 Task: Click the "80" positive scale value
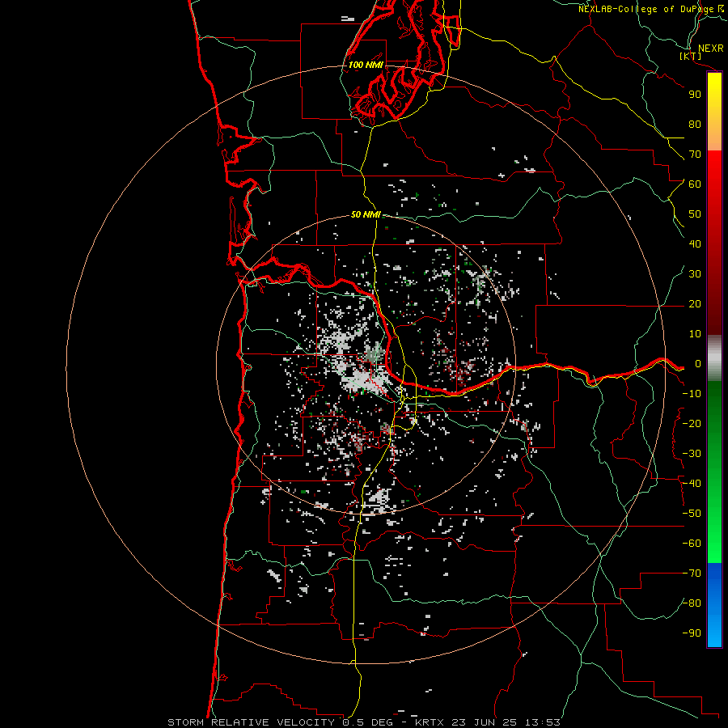tap(695, 125)
